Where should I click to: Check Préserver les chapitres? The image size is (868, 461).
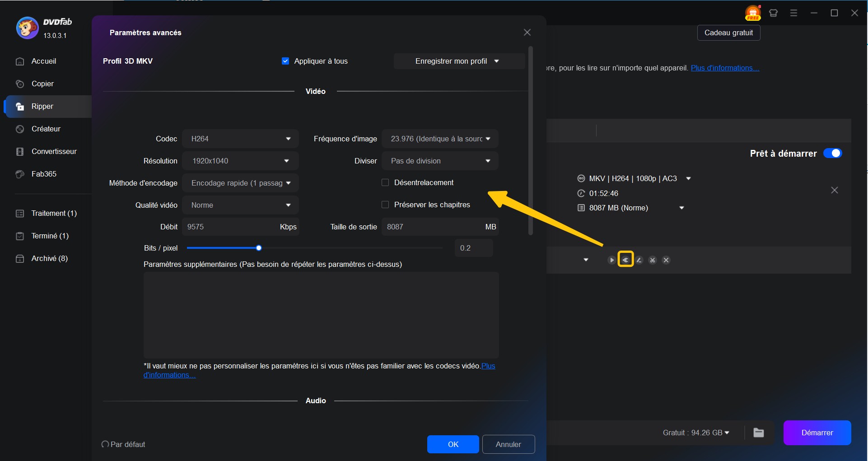pos(385,205)
